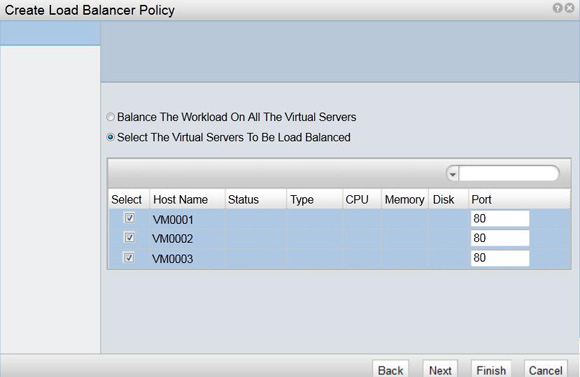Uncheck the VM0003 checkbox
This screenshot has width=580, height=377.
tap(129, 257)
